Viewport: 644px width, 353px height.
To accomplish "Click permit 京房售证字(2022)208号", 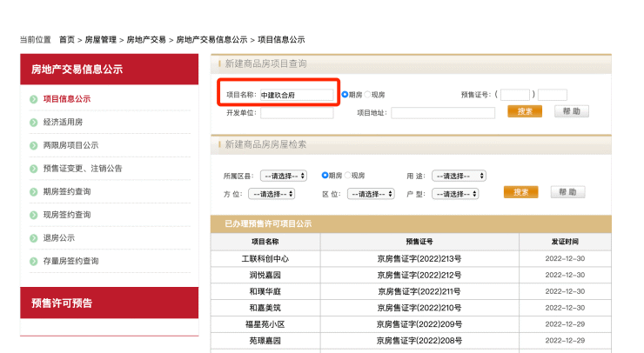I will (419, 341).
